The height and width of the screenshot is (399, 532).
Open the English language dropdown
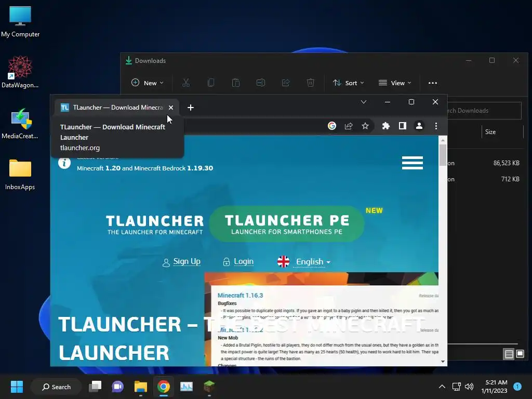click(313, 262)
